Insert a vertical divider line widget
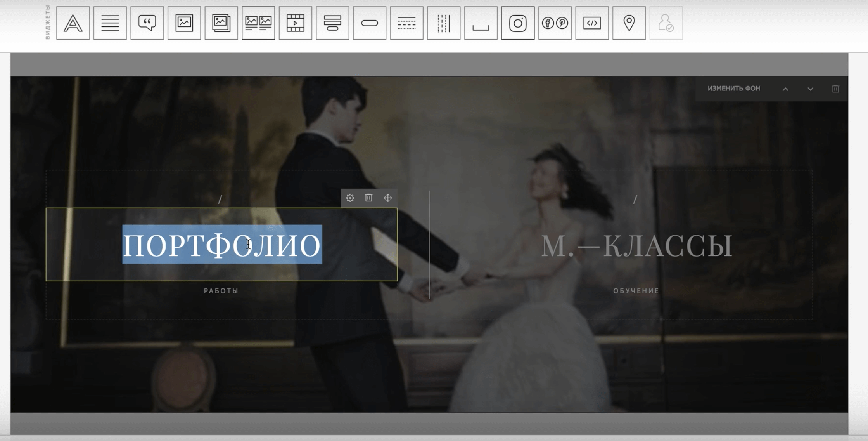868x441 pixels. [443, 23]
